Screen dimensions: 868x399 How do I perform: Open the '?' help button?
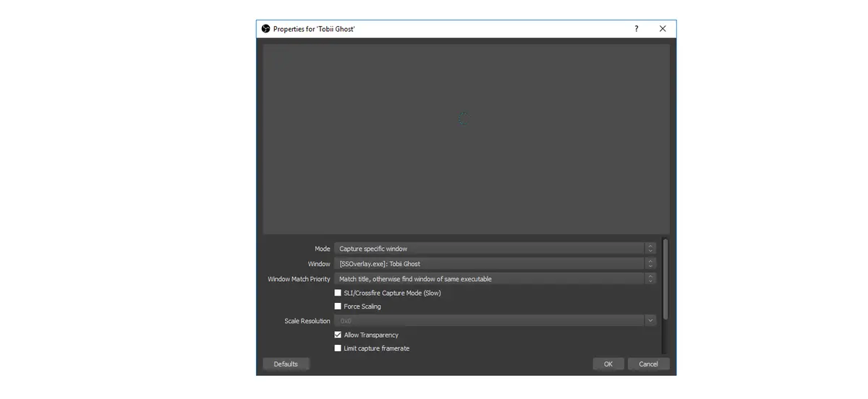[x=637, y=29]
